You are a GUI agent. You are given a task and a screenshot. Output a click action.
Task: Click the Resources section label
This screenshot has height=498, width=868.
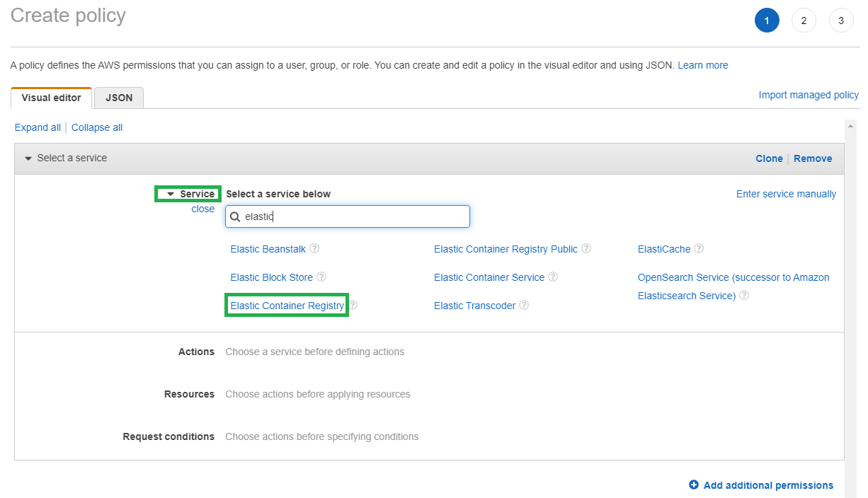(x=189, y=394)
